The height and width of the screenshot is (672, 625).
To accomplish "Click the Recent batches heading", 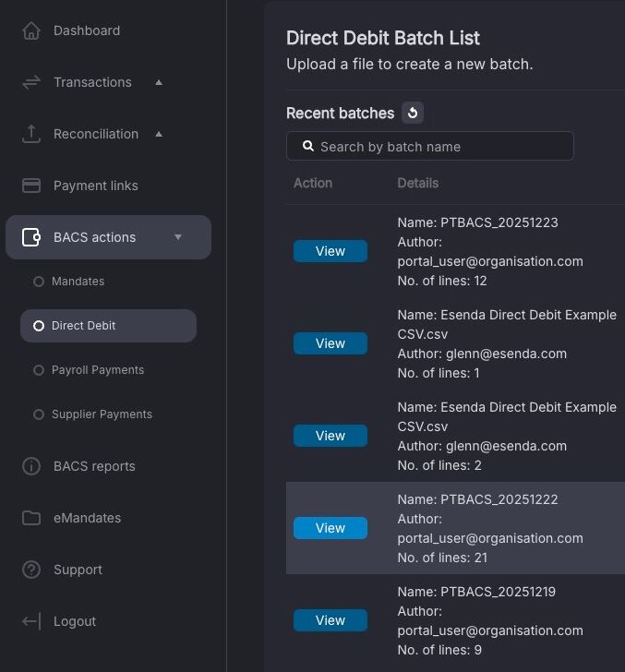I will (x=340, y=114).
